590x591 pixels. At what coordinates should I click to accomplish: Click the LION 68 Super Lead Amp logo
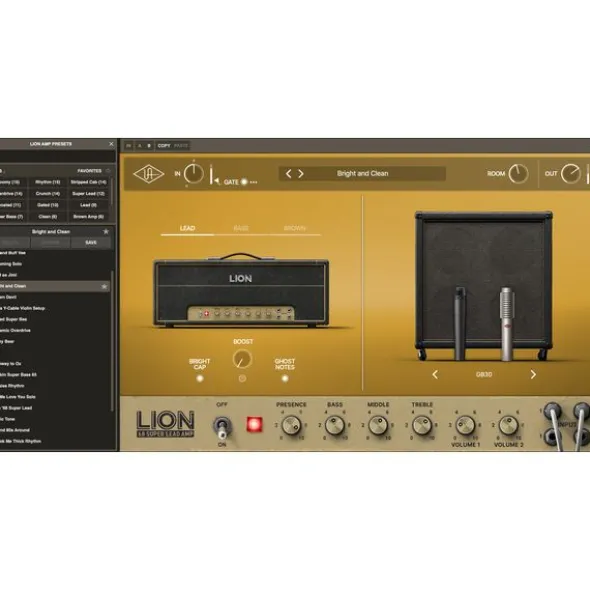point(166,424)
